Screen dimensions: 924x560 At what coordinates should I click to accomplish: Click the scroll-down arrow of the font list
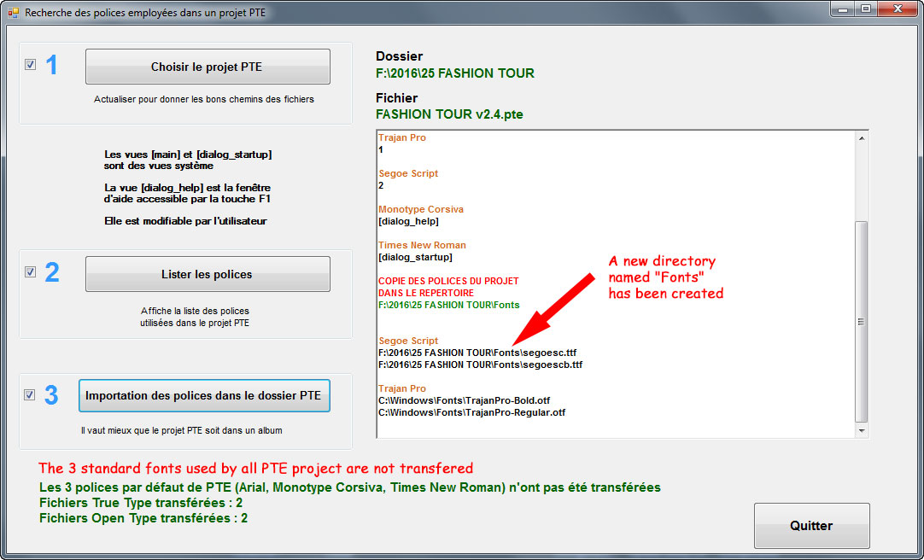pos(862,431)
